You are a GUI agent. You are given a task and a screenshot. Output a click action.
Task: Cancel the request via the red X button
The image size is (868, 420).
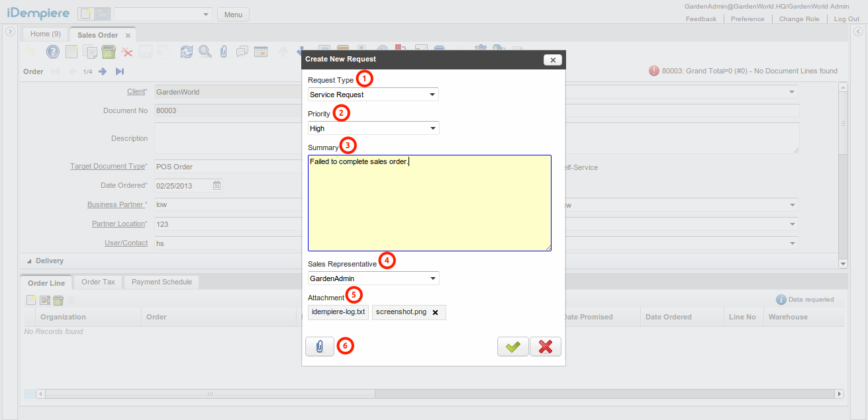pos(545,346)
